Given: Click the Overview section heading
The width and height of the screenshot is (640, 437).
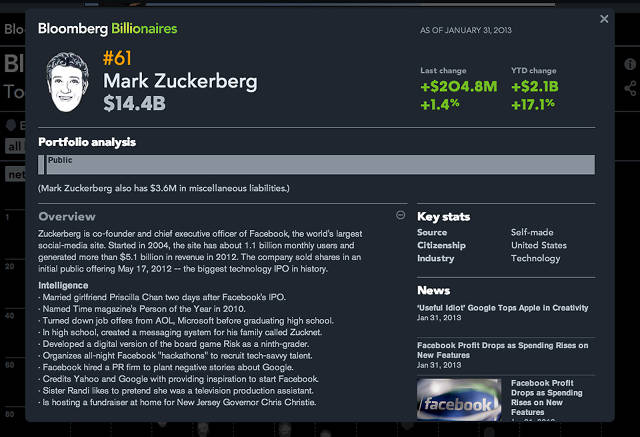Looking at the screenshot, I should pyautogui.click(x=67, y=216).
